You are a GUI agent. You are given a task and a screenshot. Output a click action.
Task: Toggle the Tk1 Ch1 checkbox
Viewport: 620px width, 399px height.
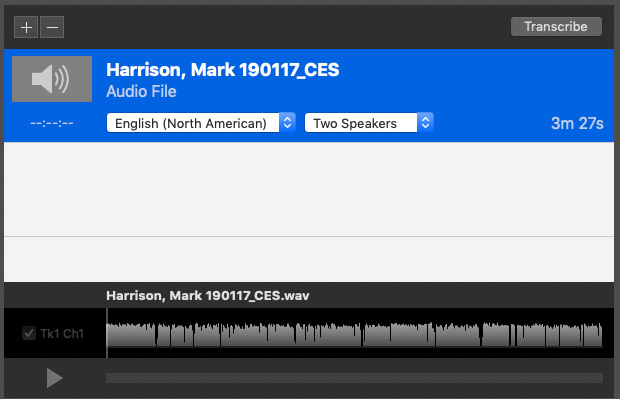(x=29, y=333)
